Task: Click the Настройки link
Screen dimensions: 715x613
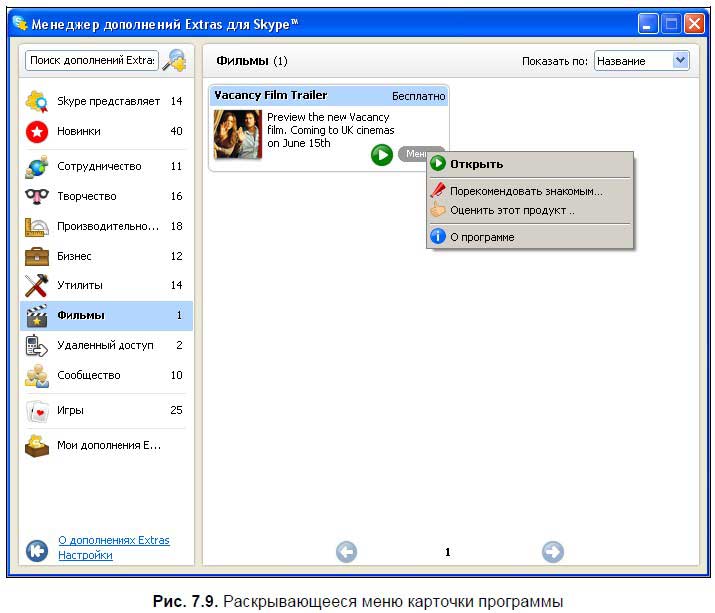Action: (85, 555)
